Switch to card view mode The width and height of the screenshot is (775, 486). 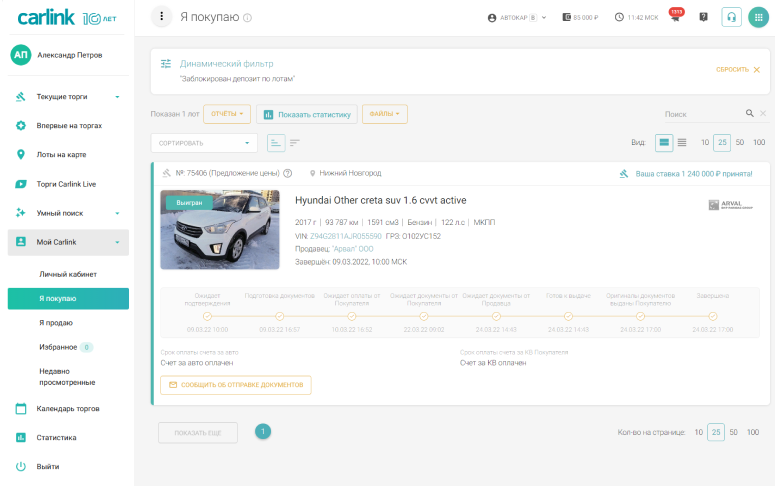coord(664,143)
